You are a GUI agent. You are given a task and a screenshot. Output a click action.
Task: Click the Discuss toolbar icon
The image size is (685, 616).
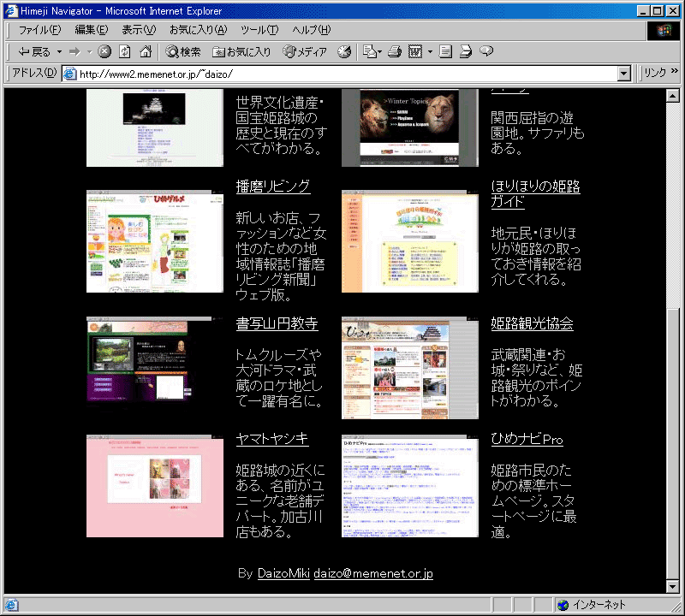point(445,51)
